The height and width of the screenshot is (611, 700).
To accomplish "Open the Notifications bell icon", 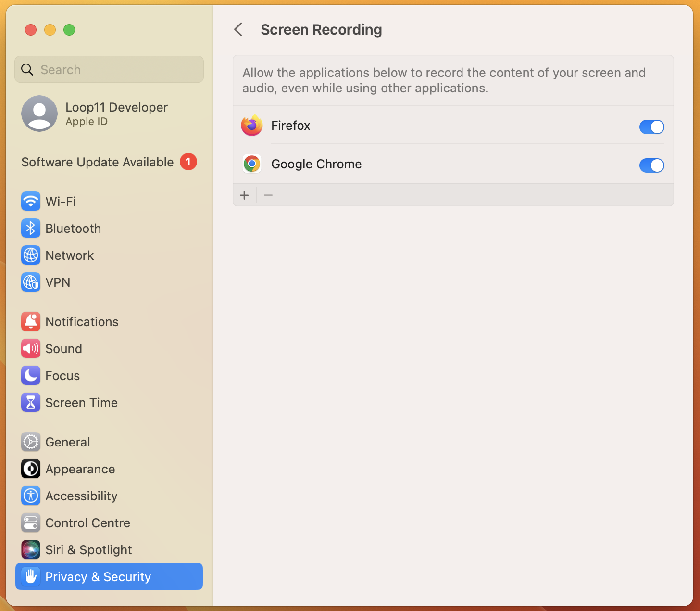I will (31, 321).
